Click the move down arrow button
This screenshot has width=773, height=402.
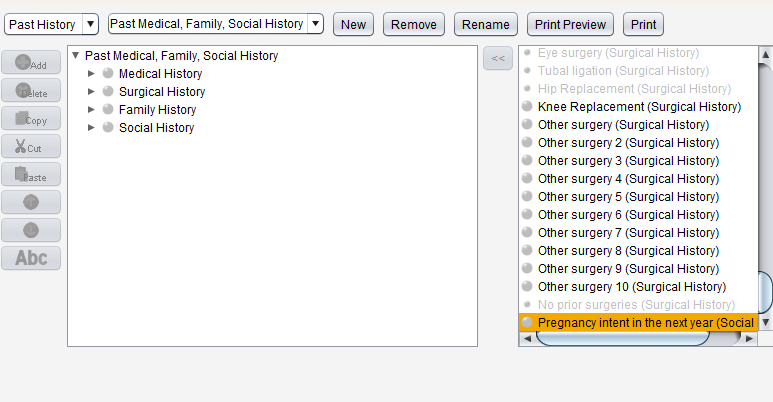coord(31,230)
